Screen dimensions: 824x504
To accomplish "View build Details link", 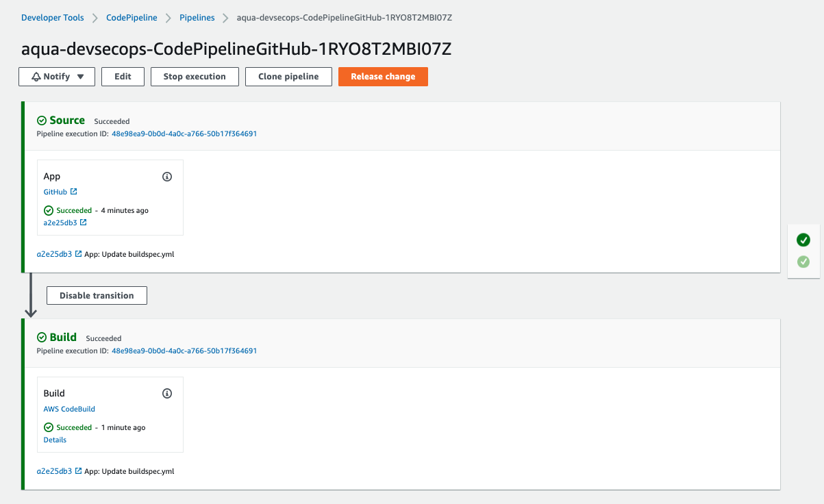I will click(x=55, y=440).
